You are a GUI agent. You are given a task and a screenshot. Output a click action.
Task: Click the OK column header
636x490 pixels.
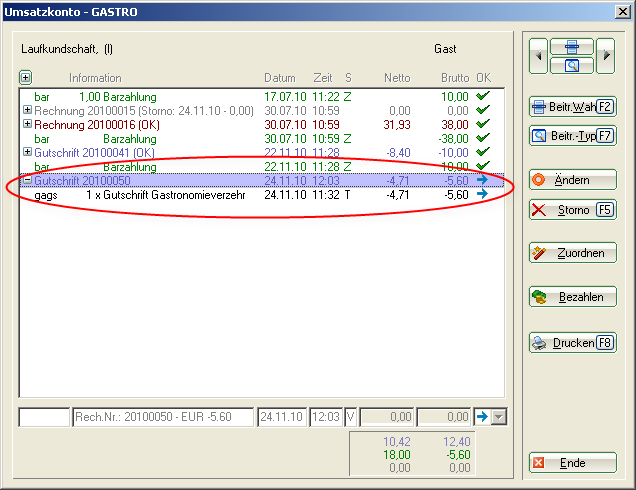(483, 78)
